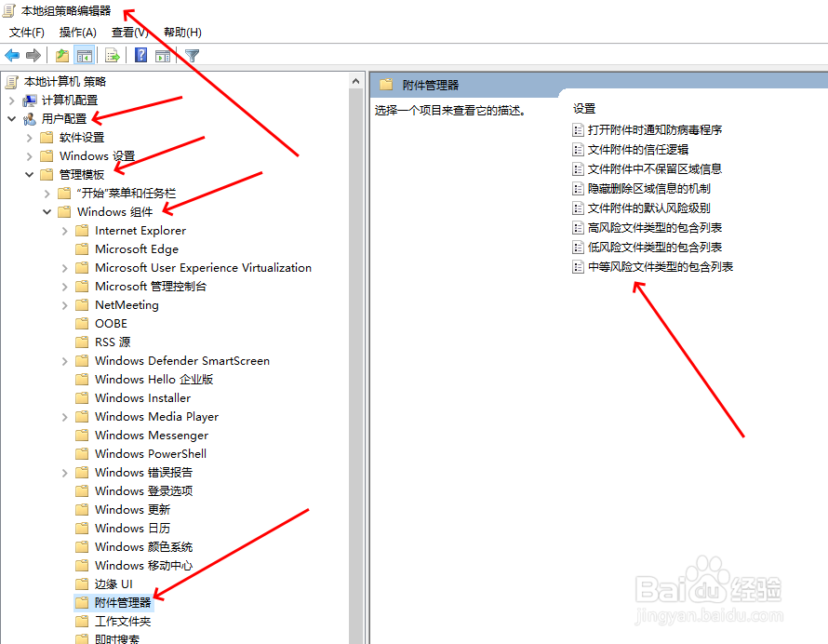Screen dimensions: 828x644
Task: Click the up one level folder icon
Action: [x=61, y=55]
